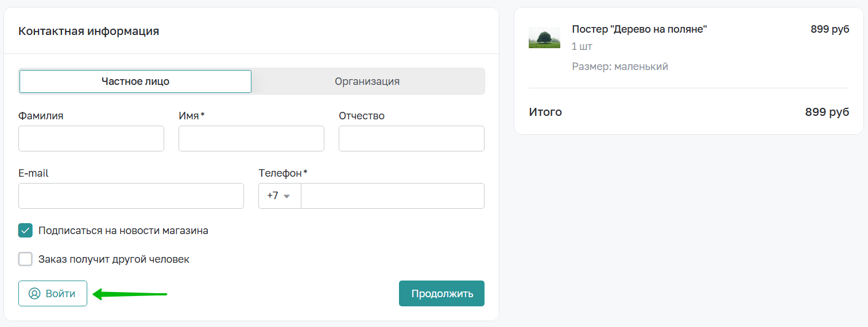Click the Подписаться на новости магазина label
Viewport: 868px width, 327px height.
[123, 231]
